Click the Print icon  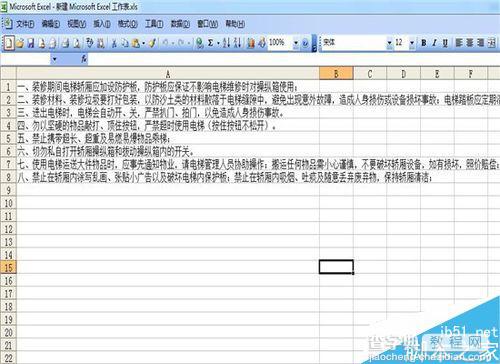pos(66,43)
